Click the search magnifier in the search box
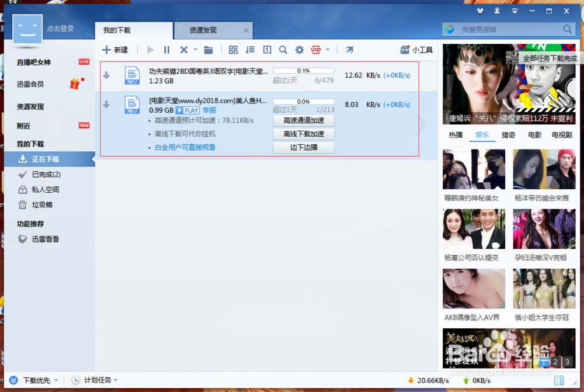Image resolution: width=584 pixels, height=392 pixels. pyautogui.click(x=567, y=29)
